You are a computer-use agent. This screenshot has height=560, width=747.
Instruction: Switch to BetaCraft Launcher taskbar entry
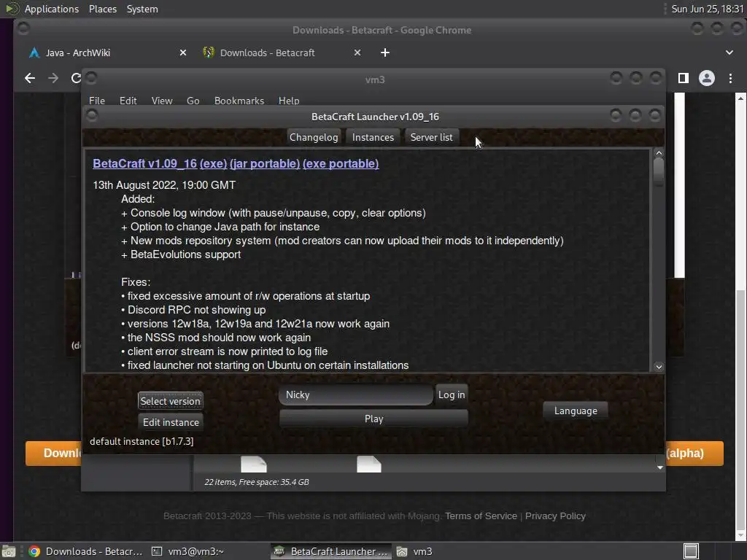(x=332, y=551)
